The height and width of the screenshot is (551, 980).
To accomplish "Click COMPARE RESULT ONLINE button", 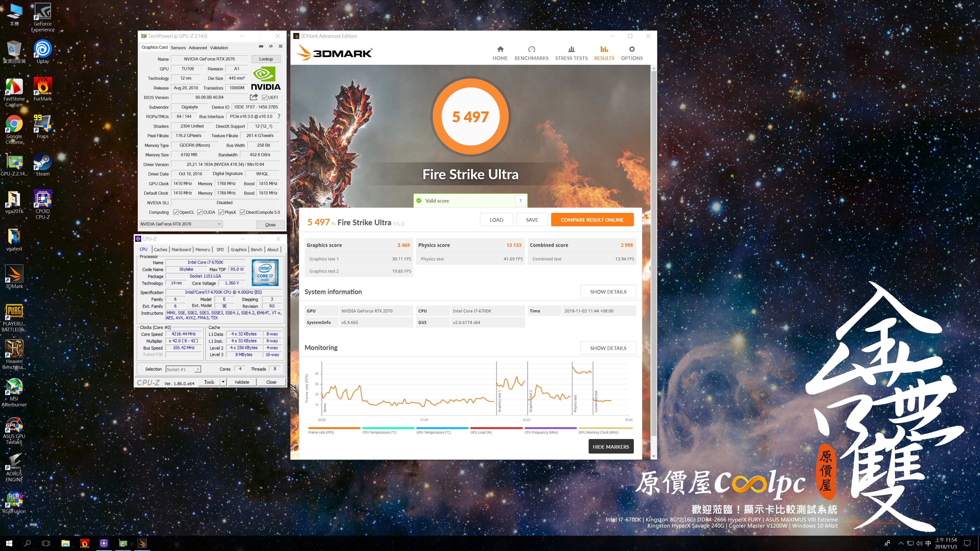I will [x=592, y=220].
